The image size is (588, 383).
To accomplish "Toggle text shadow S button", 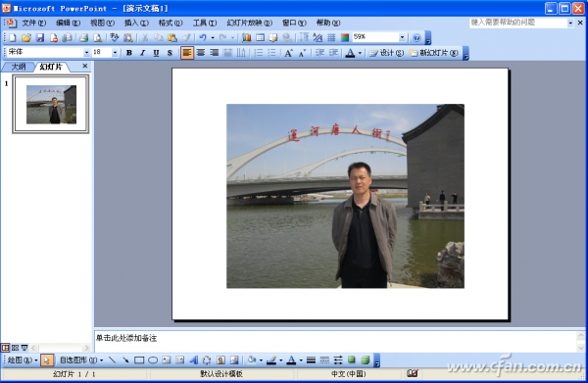I will pos(170,53).
